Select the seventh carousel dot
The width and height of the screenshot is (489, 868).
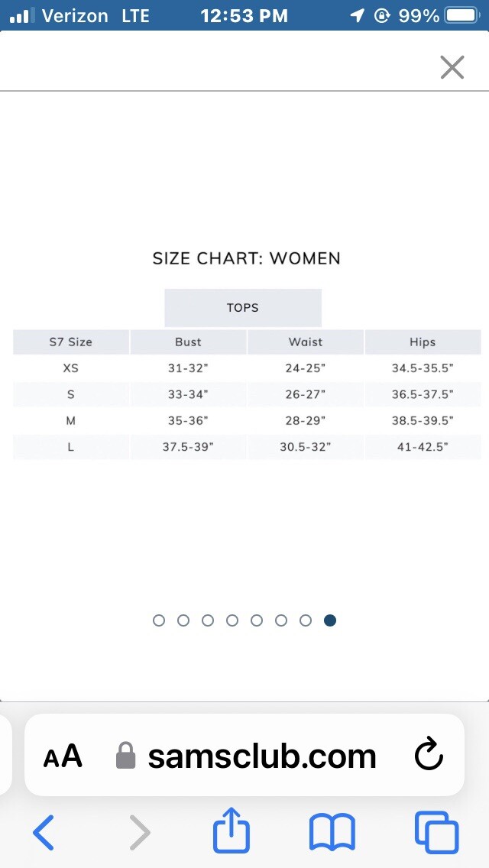click(x=306, y=620)
